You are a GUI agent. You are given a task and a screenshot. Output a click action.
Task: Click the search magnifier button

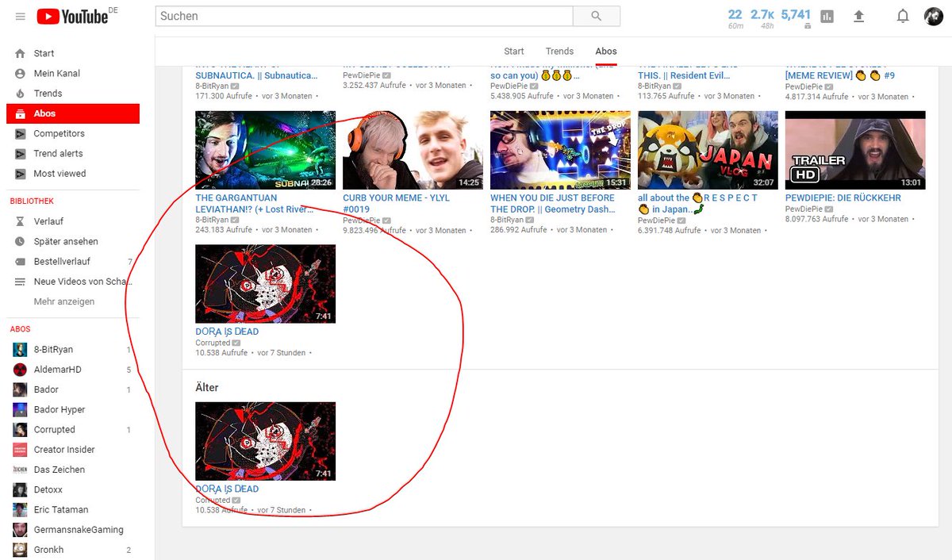(x=597, y=16)
